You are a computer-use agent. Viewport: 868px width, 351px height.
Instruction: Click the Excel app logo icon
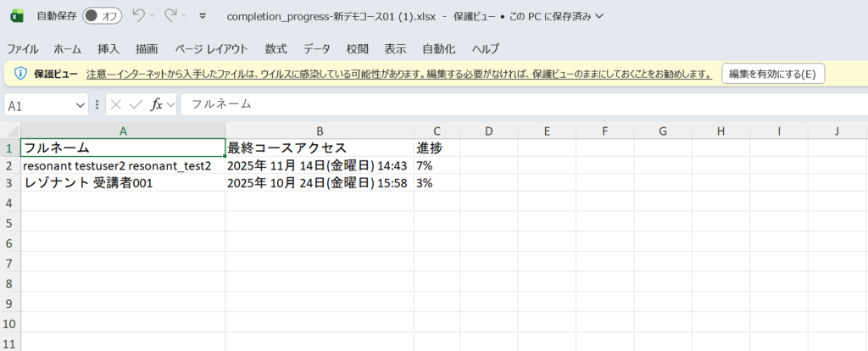point(18,16)
